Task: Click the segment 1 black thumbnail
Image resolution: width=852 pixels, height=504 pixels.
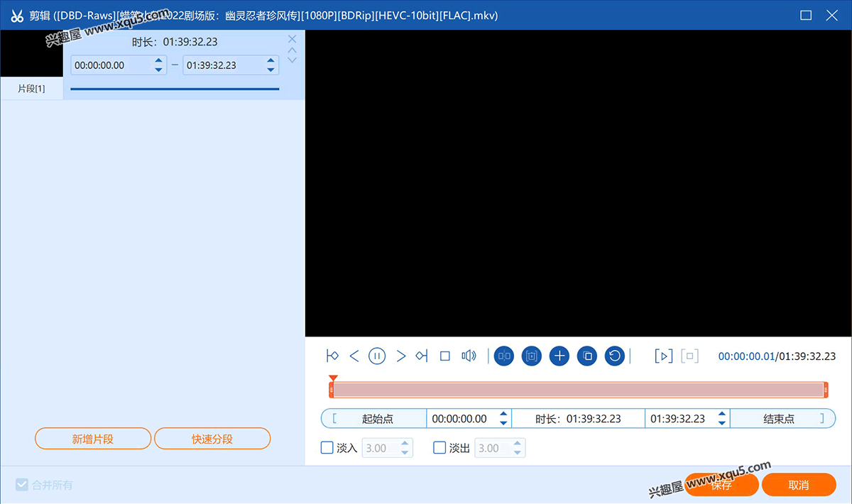Action: [x=32, y=54]
